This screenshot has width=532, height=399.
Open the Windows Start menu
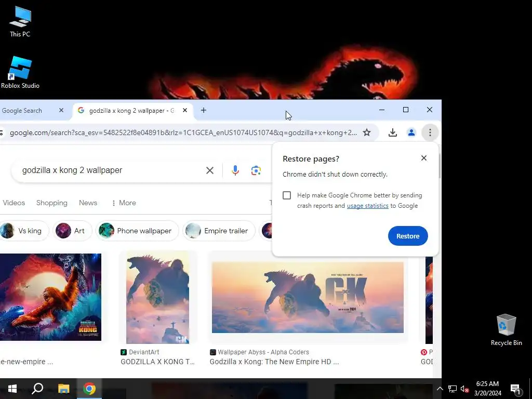point(12,389)
